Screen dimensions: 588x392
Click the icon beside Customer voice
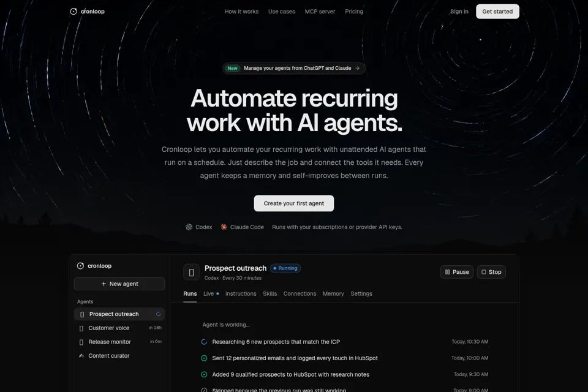pos(81,328)
